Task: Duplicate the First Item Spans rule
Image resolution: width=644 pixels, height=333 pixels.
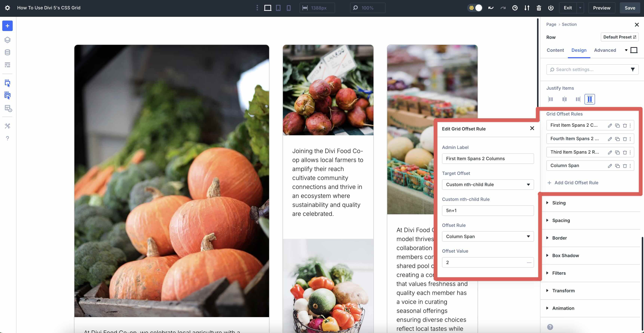Action: 617,125
